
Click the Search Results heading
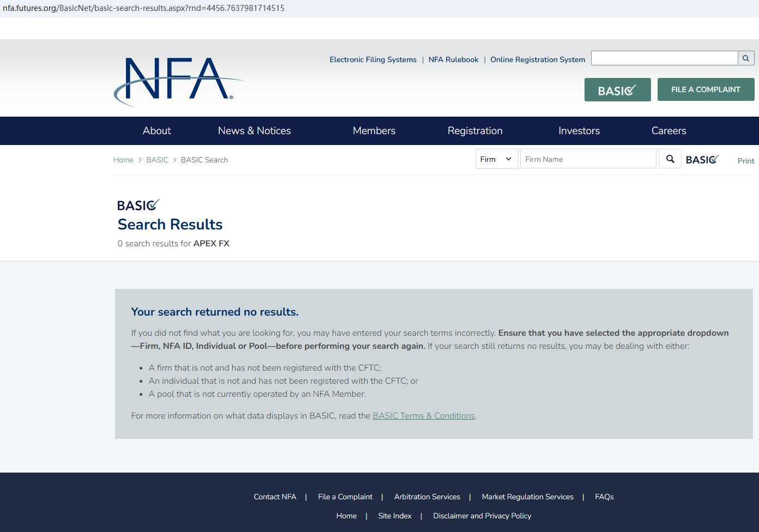pyautogui.click(x=170, y=225)
